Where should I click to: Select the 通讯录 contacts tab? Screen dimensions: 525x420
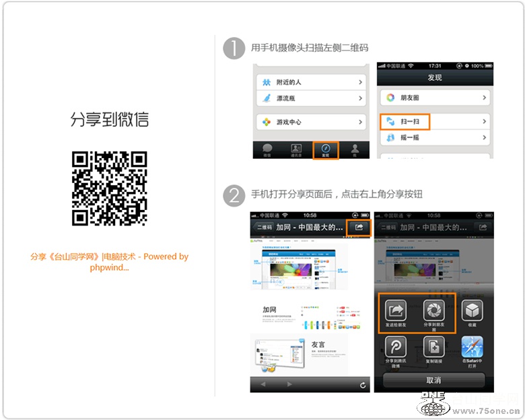(296, 150)
